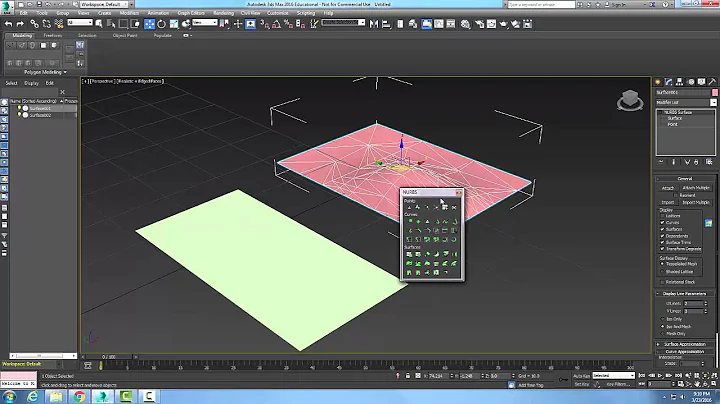720x404 pixels.
Task: Toggle the Relational Stack checkbox
Action: pos(663,282)
